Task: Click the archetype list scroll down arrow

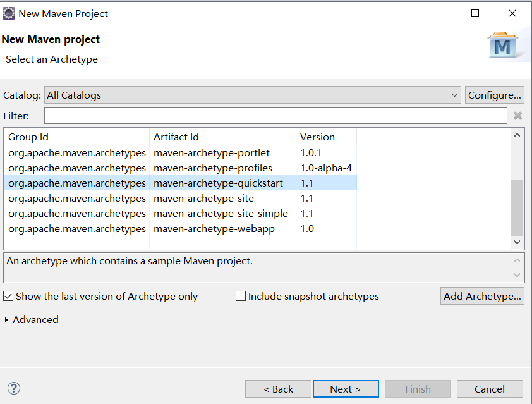Action: (517, 242)
